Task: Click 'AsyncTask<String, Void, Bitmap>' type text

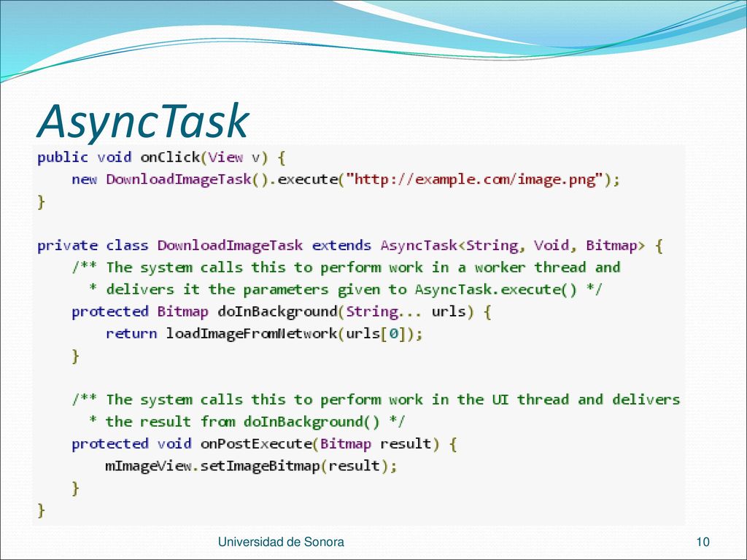Action: pos(513,246)
